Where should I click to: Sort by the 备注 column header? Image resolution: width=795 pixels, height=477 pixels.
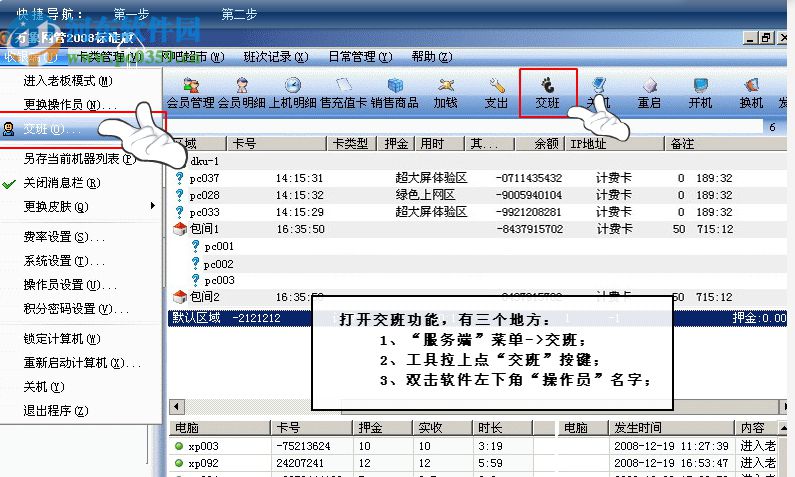pos(726,144)
